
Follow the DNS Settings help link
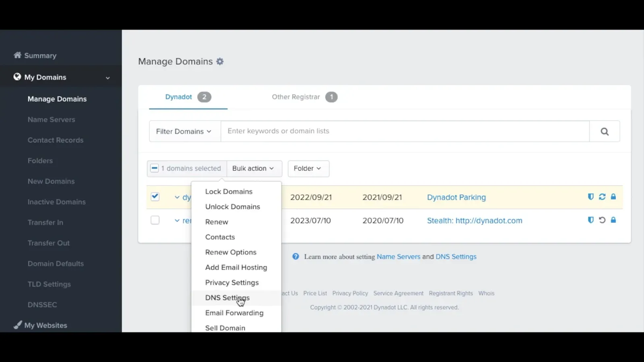pos(456,257)
